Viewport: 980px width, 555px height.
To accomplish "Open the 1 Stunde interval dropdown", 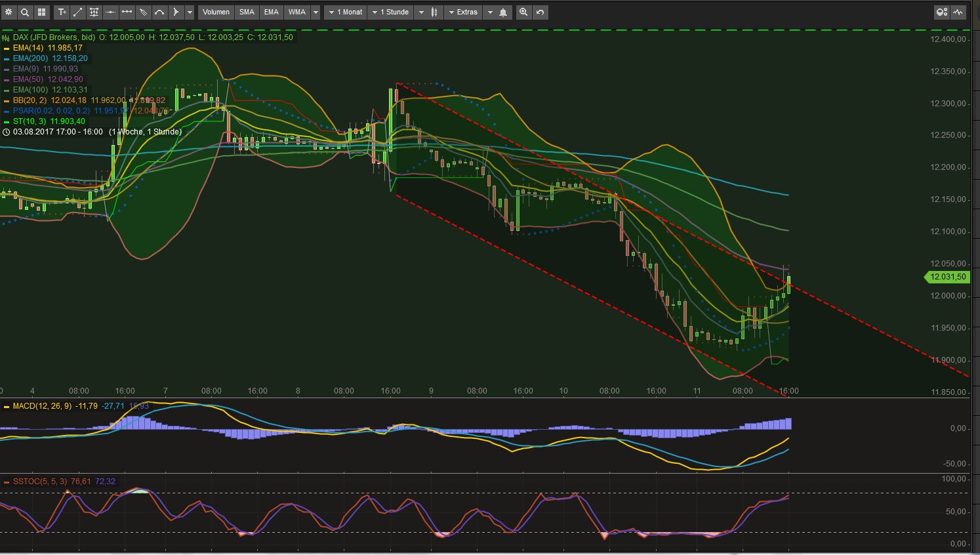I will (390, 12).
